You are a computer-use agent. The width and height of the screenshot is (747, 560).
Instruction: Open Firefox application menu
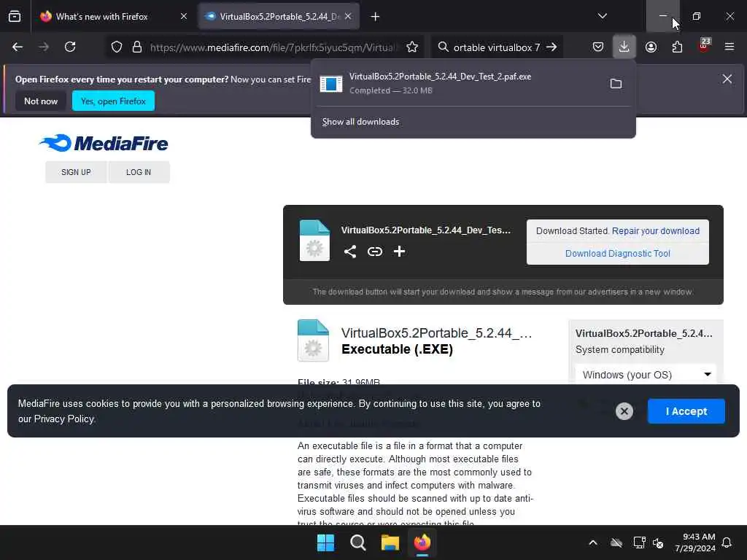(729, 47)
